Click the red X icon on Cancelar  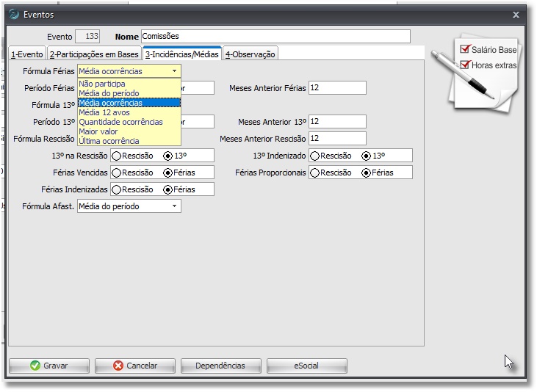[119, 366]
